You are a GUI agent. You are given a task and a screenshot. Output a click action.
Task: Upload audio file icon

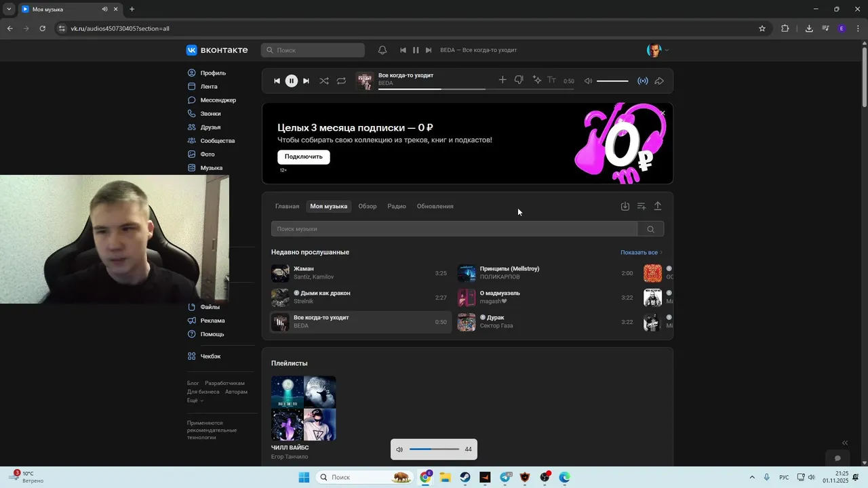[x=658, y=206]
